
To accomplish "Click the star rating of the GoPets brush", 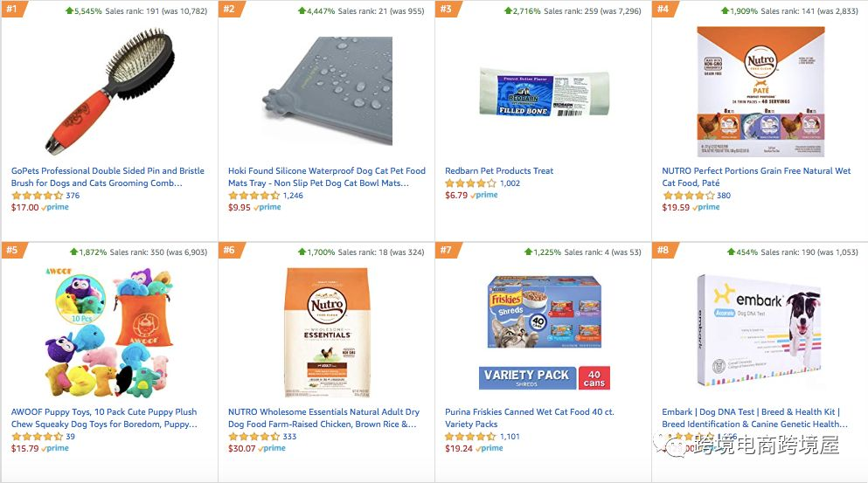I will (37, 196).
